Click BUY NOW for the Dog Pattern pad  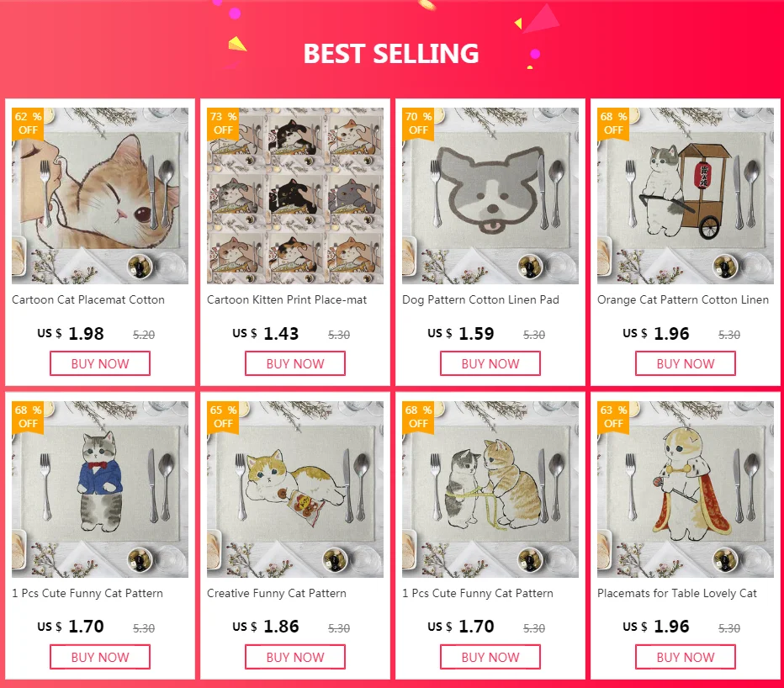490,363
